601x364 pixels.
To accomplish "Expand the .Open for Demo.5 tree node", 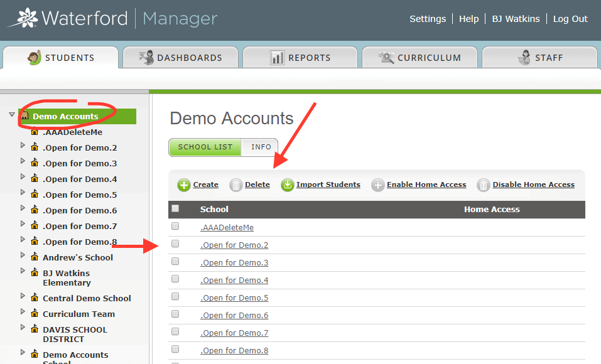I will click(22, 192).
